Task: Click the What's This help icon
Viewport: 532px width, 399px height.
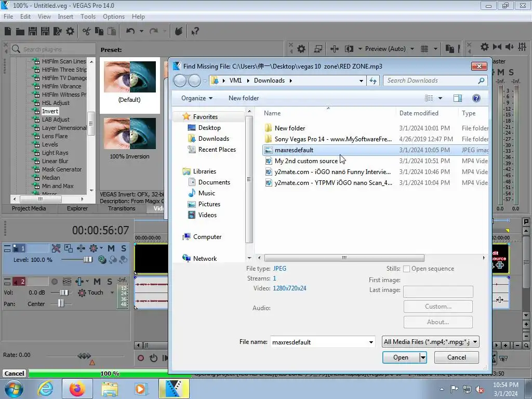Action: [x=195, y=31]
